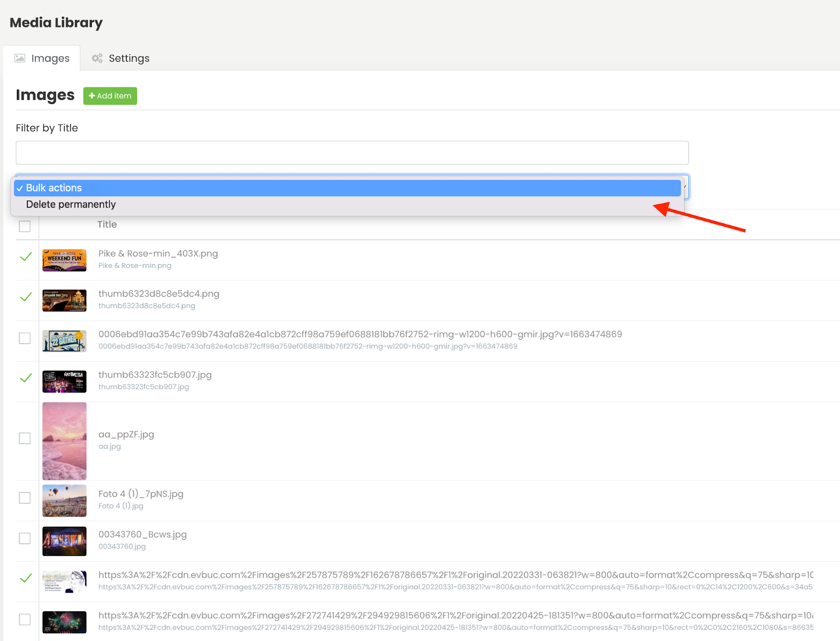The width and height of the screenshot is (840, 641).
Task: Uncheck thumb63323fc5cb907.jpg selection
Action: (26, 378)
